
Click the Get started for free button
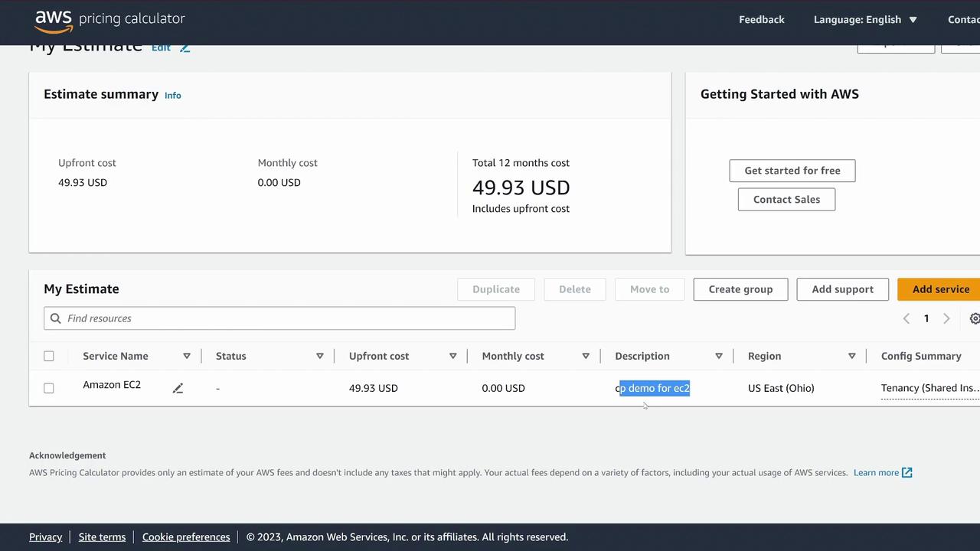[792, 171]
